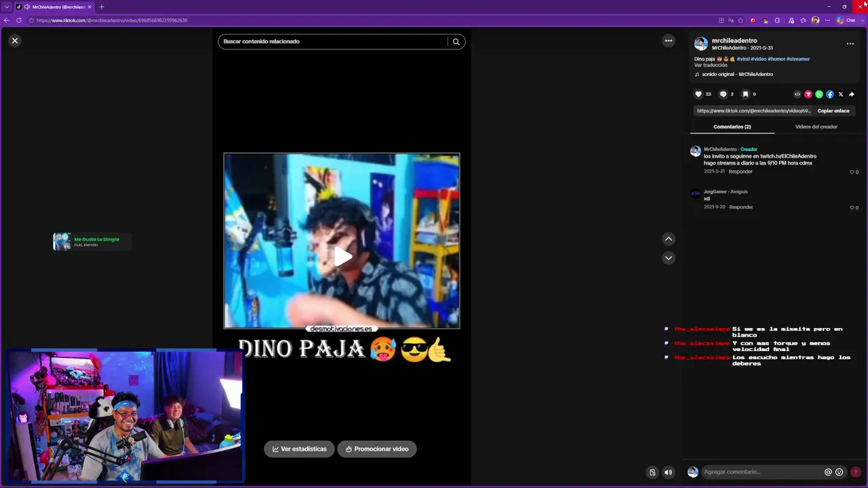Screen dimensions: 868x488
Task: Open the browser favorites list icon
Action: (x=803, y=20)
